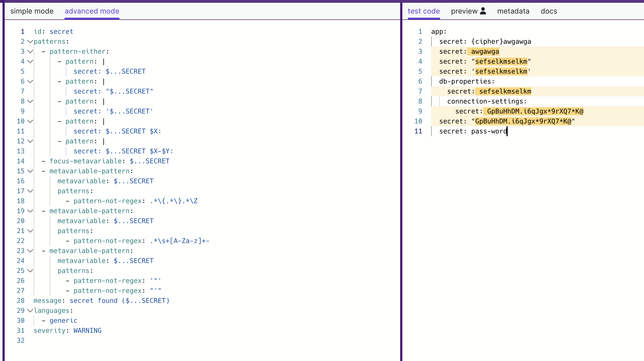644x361 pixels.
Task: Collapse the first pattern fold on line 4
Action: click(30, 61)
